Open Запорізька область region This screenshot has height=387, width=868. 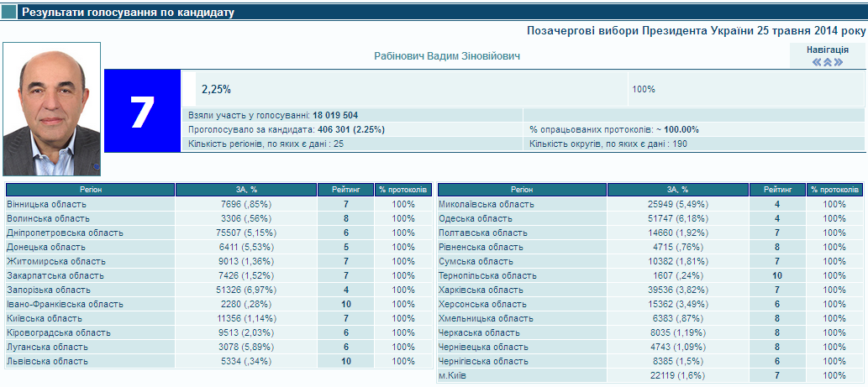point(50,290)
